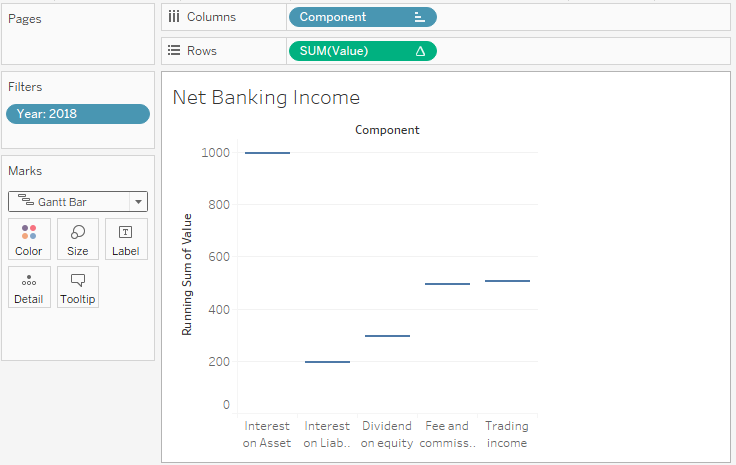
Task: Select the Component pill on Columns
Action: pyautogui.click(x=363, y=17)
